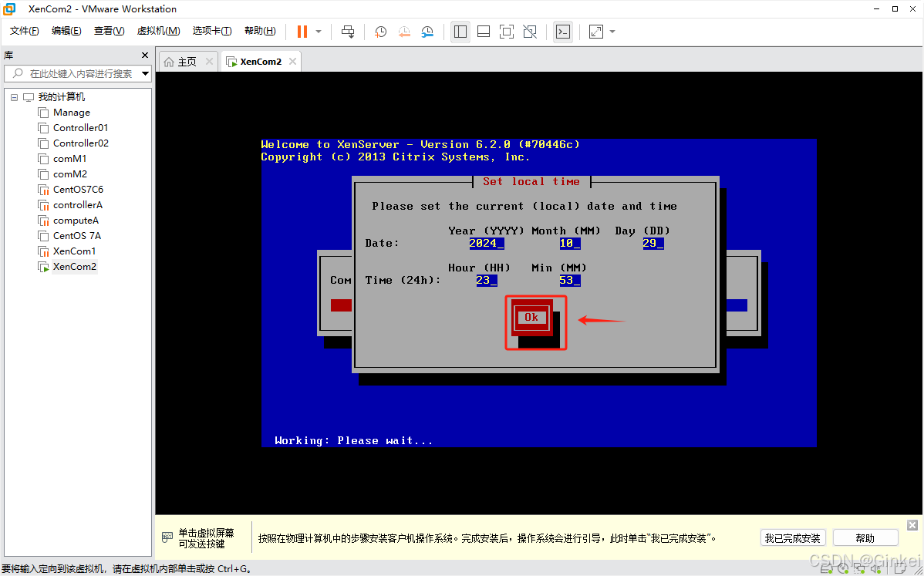Open the library search filter dropdown arrow
Viewport: 924px width, 576px height.
click(145, 73)
